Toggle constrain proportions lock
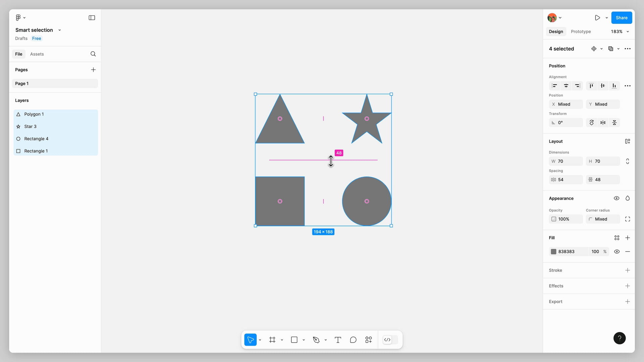The image size is (644, 362). tap(628, 161)
